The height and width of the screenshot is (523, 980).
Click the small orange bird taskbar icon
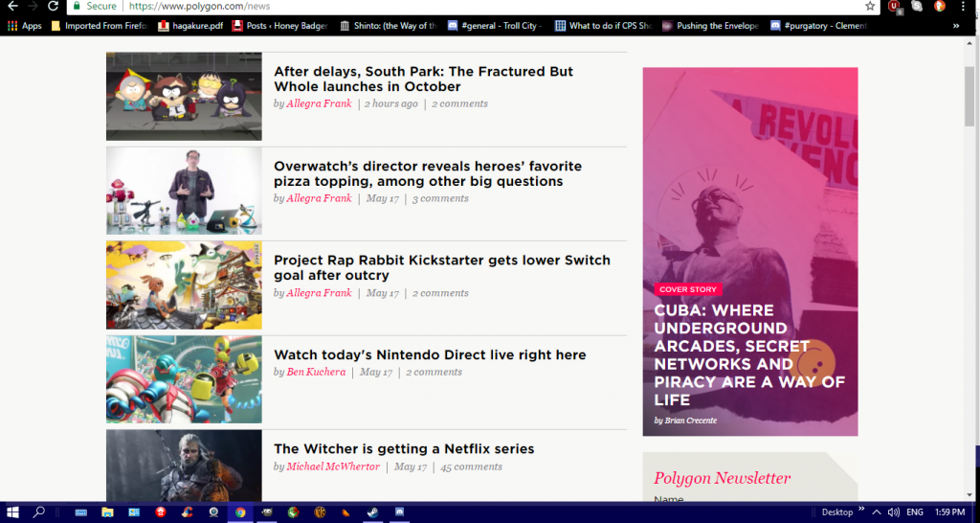[x=346, y=513]
